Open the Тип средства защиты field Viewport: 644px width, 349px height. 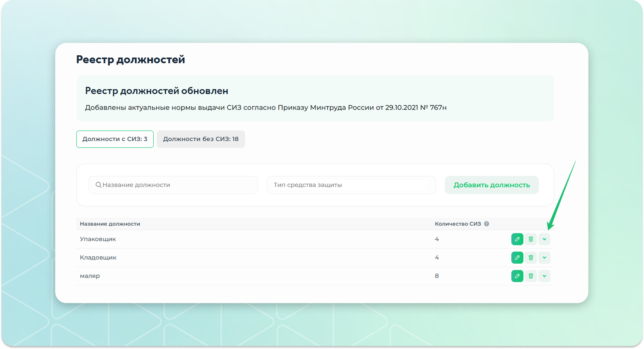351,185
